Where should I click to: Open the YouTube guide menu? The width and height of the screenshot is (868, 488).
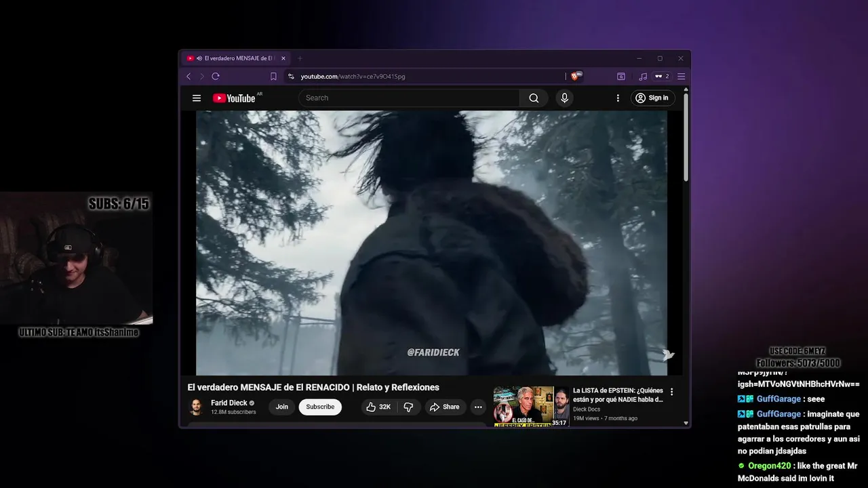click(x=197, y=98)
